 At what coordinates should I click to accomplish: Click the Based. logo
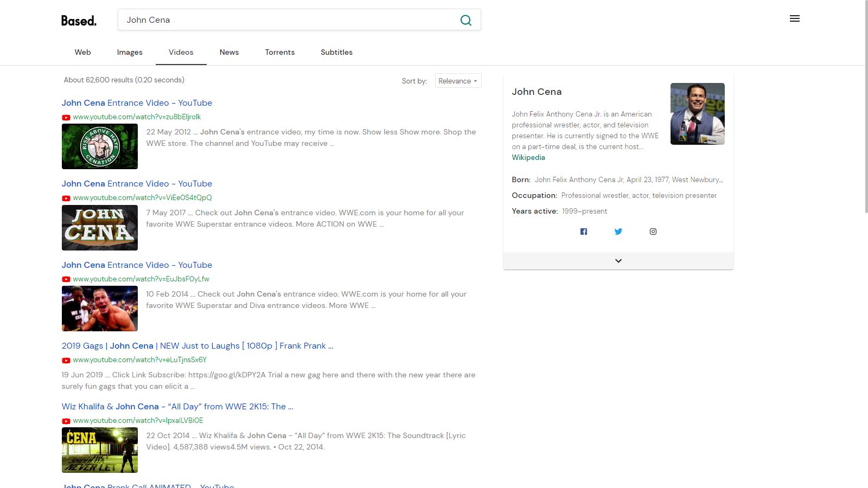79,21
